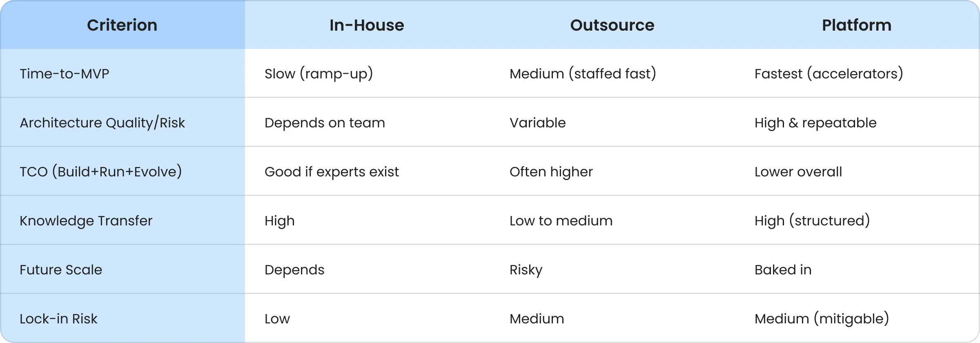Select the 'Low to medium' cell
Image resolution: width=980 pixels, height=343 pixels.
(x=561, y=221)
